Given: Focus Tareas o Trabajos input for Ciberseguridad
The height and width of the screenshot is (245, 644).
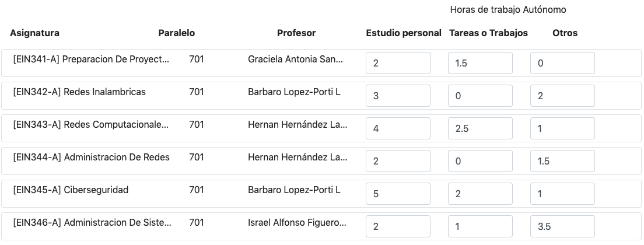Looking at the screenshot, I should point(480,194).
